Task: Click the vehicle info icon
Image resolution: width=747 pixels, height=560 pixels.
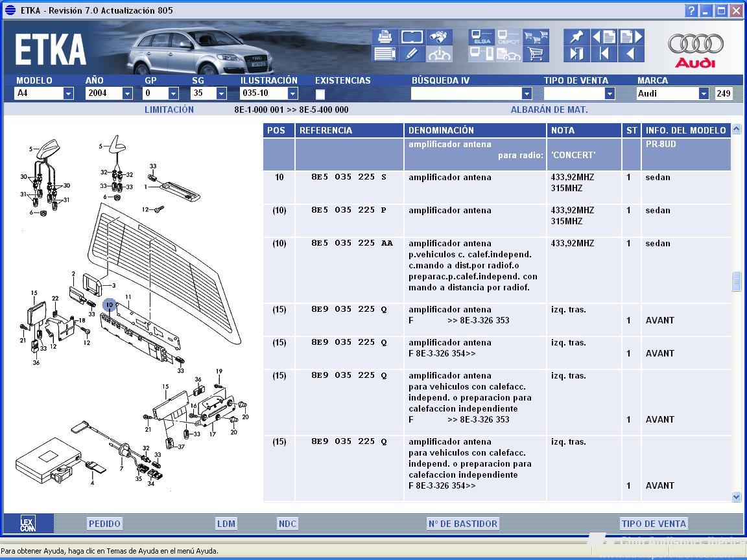Action: pos(439,54)
